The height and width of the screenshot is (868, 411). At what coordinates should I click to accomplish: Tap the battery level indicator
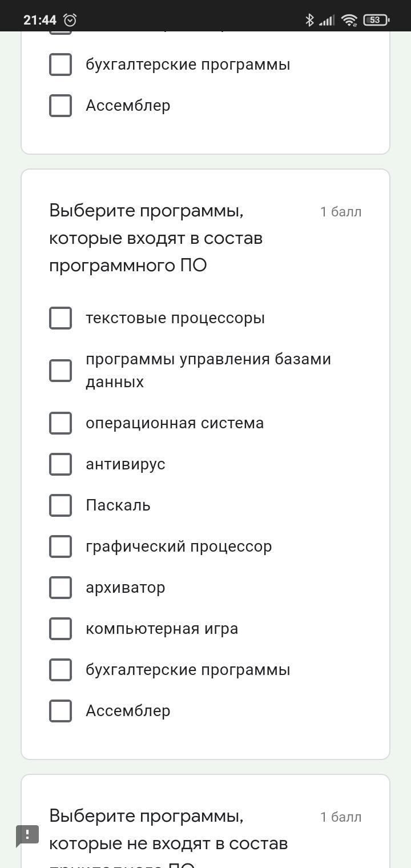coord(376,20)
